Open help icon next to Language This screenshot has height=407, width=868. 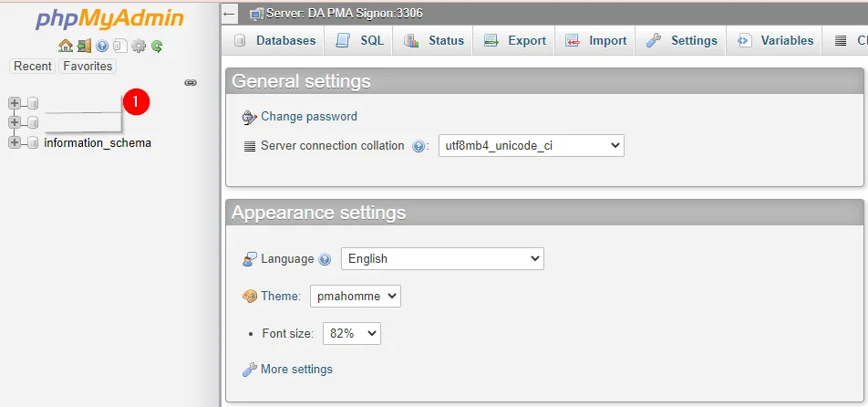click(x=325, y=259)
